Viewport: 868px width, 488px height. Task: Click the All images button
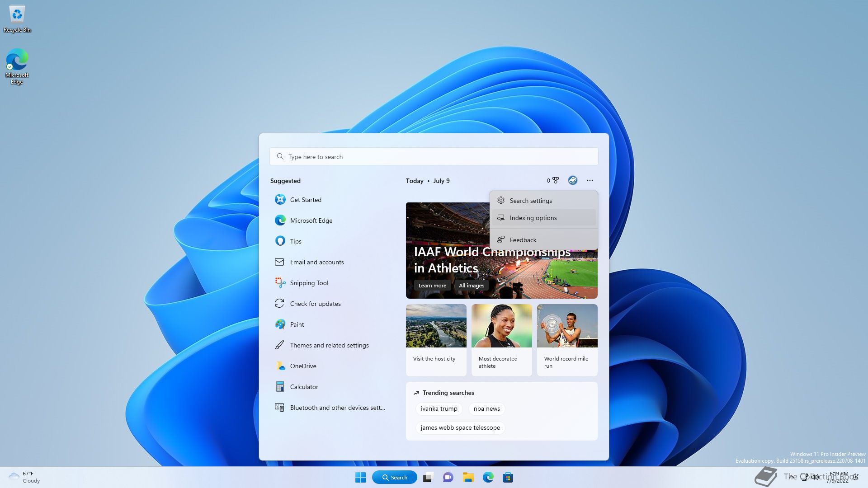click(472, 286)
